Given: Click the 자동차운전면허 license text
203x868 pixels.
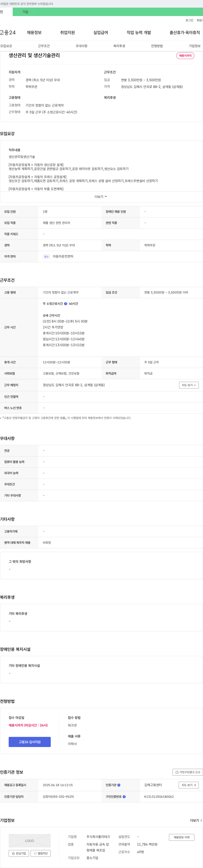Looking at the screenshot, I should tap(63, 256).
